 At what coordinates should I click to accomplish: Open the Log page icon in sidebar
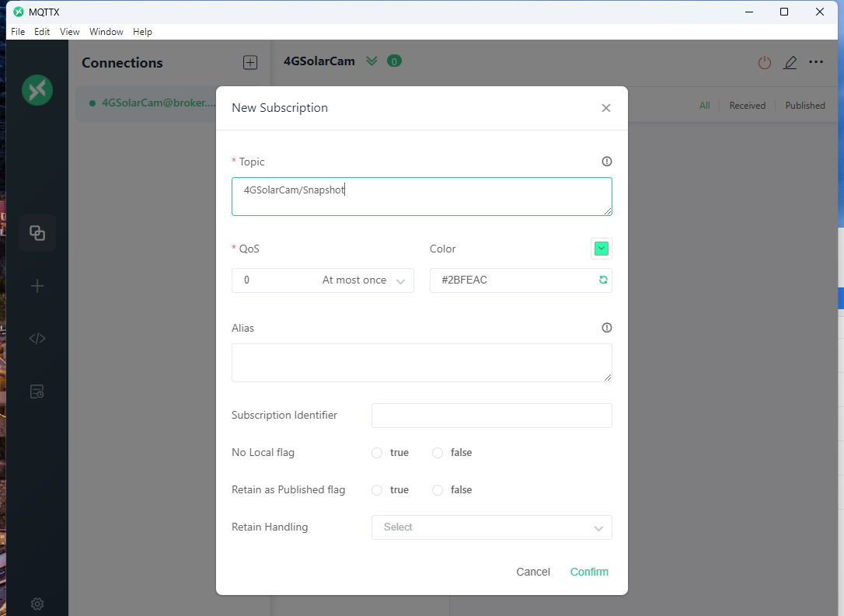[37, 392]
